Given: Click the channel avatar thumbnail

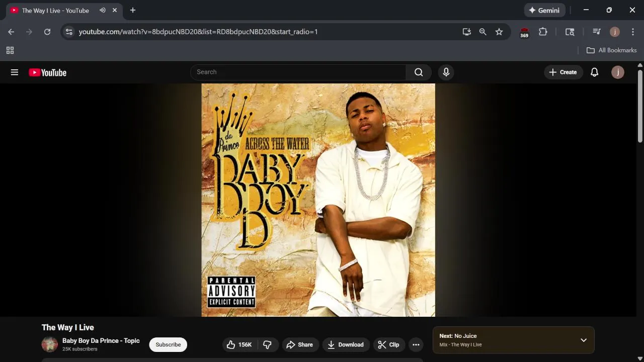Looking at the screenshot, I should pyautogui.click(x=50, y=344).
